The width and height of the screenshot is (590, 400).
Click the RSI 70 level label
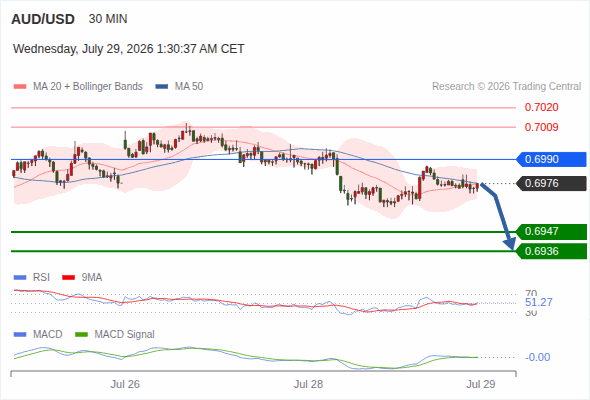pos(531,293)
